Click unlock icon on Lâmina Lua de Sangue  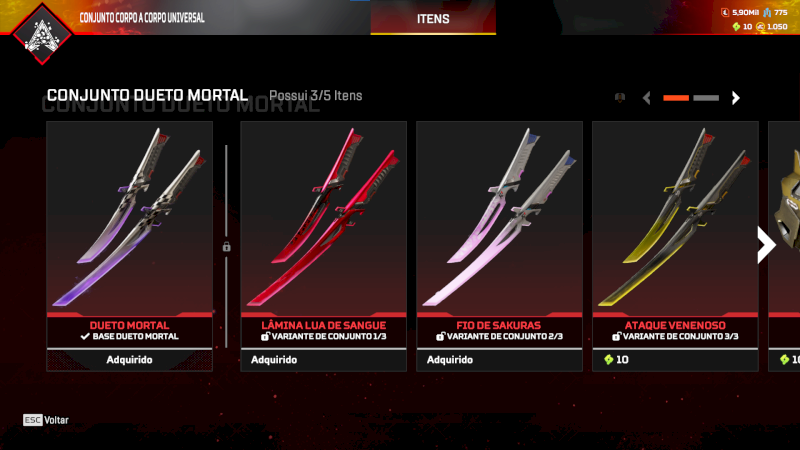click(265, 336)
